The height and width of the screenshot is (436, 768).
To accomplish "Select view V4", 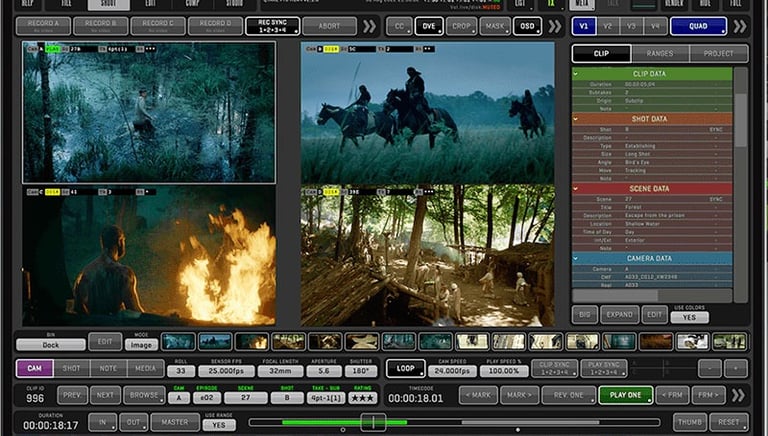I will (x=655, y=26).
